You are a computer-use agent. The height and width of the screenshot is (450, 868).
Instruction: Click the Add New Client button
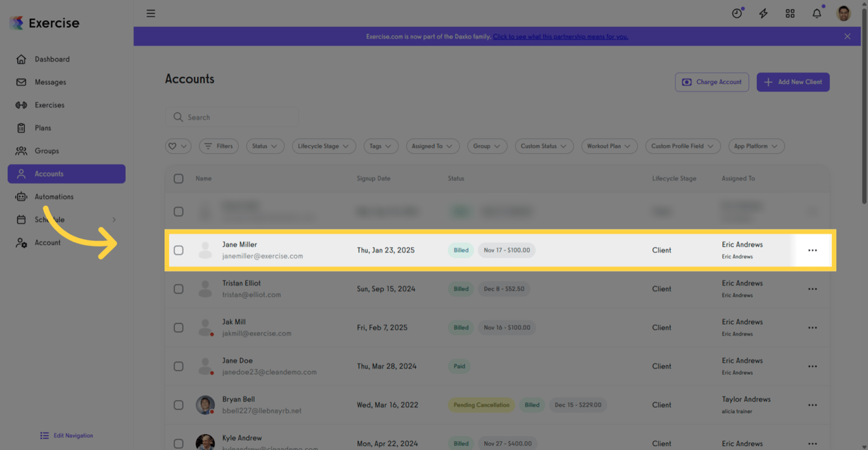pos(793,82)
